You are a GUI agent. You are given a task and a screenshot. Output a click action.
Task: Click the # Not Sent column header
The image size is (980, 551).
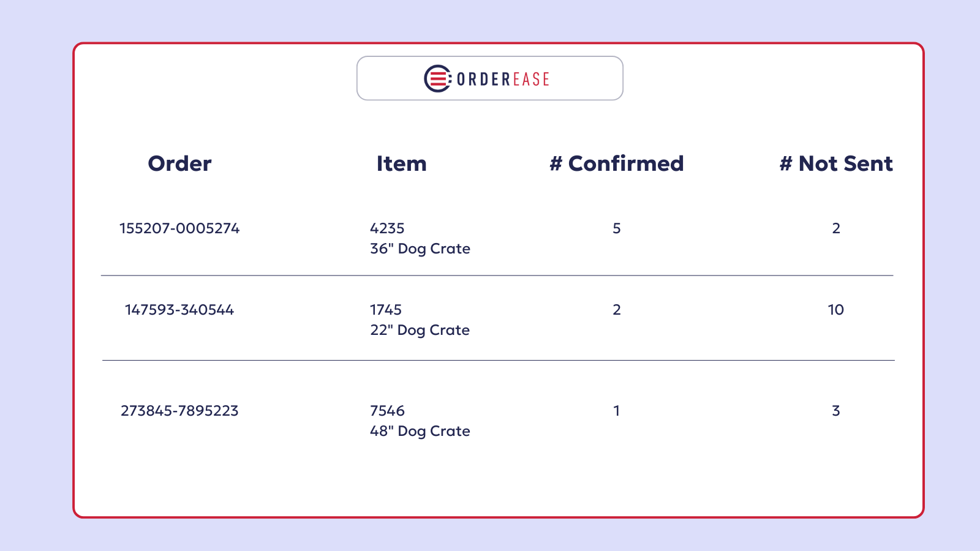[835, 163]
